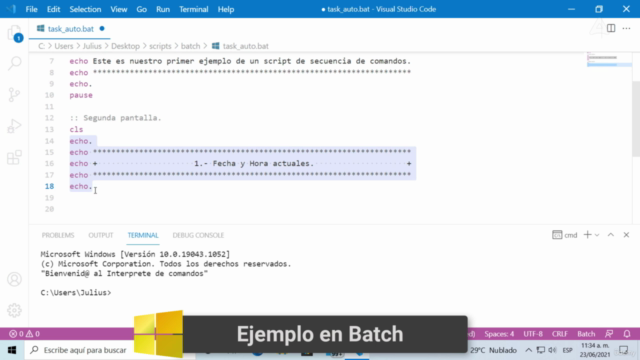The image size is (640, 360).
Task: Open the File menu
Action: [x=31, y=9]
